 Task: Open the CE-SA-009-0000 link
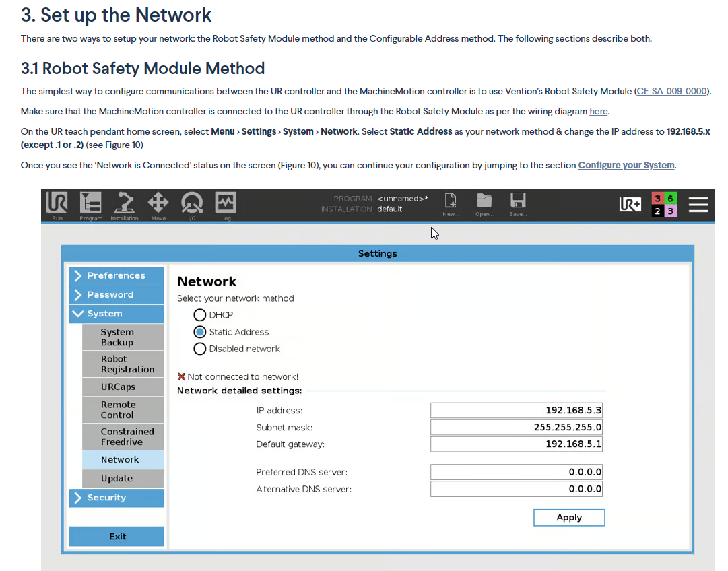[671, 91]
